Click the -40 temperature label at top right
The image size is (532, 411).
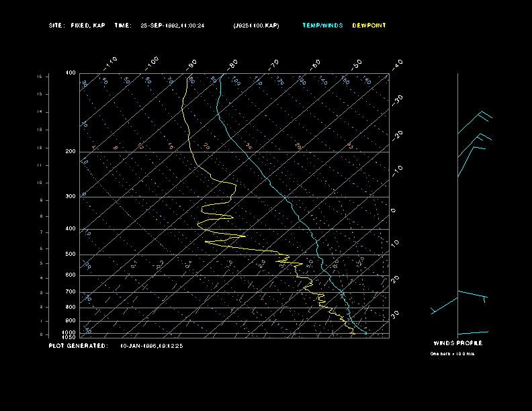(397, 64)
